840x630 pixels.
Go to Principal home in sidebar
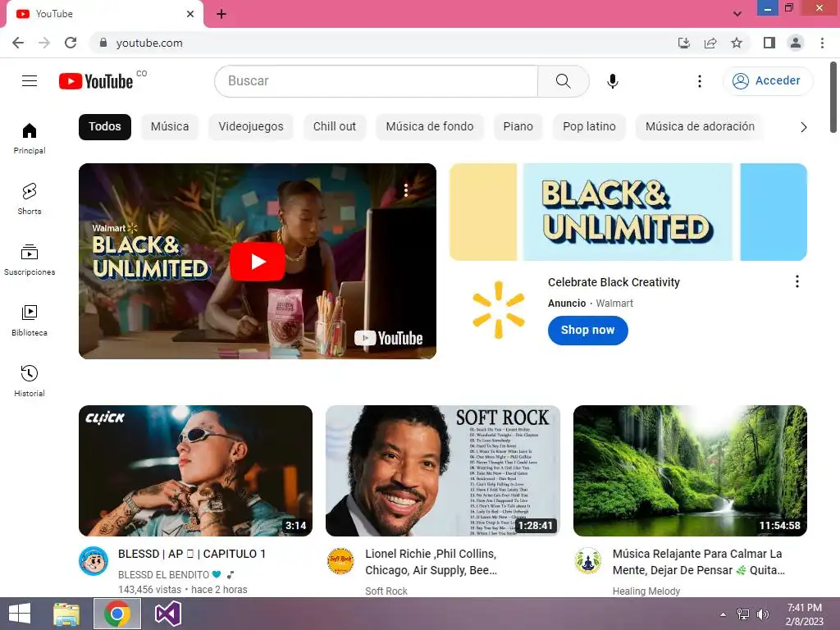pyautogui.click(x=30, y=138)
